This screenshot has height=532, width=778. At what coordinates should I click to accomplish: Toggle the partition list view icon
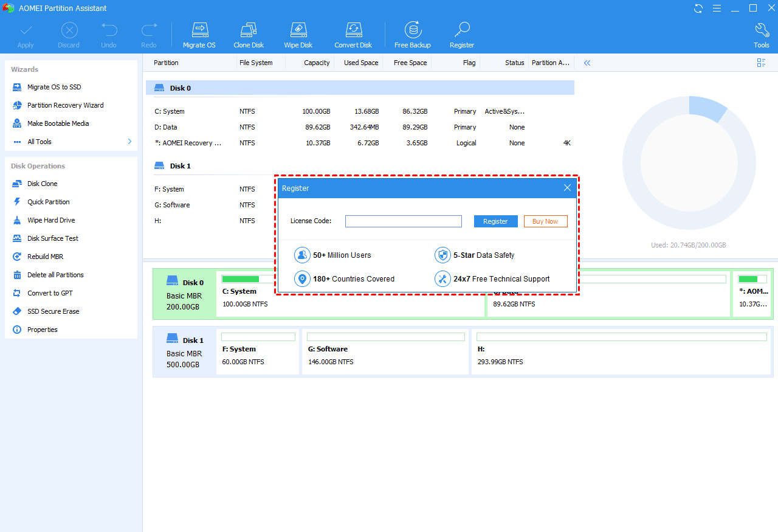coord(761,63)
